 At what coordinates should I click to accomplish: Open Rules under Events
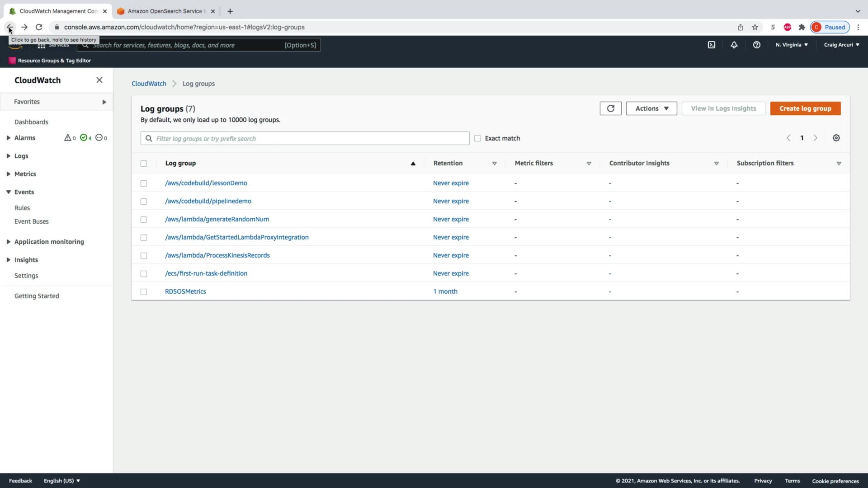pyautogui.click(x=22, y=208)
